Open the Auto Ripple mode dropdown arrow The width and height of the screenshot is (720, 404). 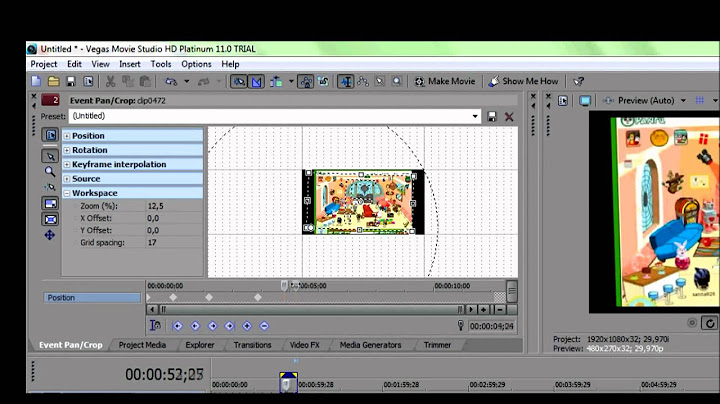click(x=291, y=81)
